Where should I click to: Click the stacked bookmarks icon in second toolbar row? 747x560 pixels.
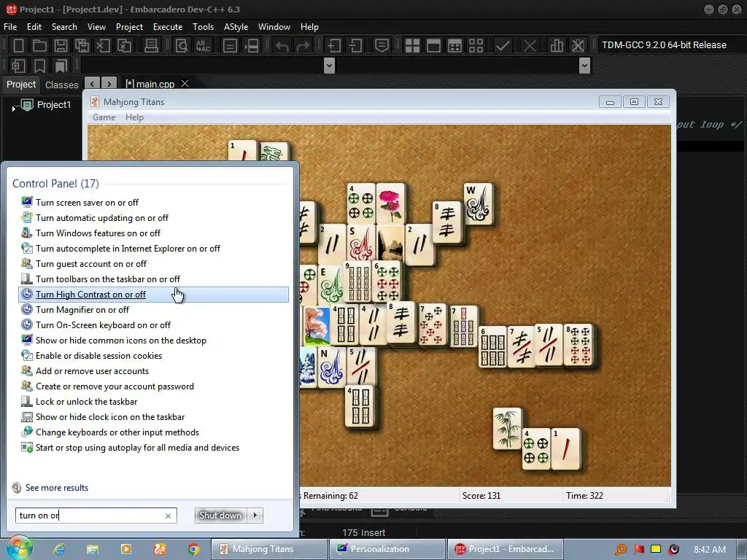61,66
